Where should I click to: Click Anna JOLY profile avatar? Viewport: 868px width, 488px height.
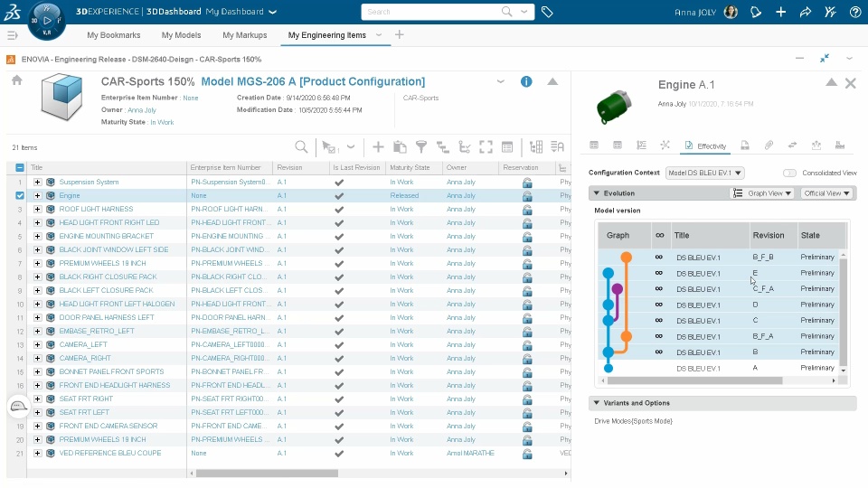[731, 12]
